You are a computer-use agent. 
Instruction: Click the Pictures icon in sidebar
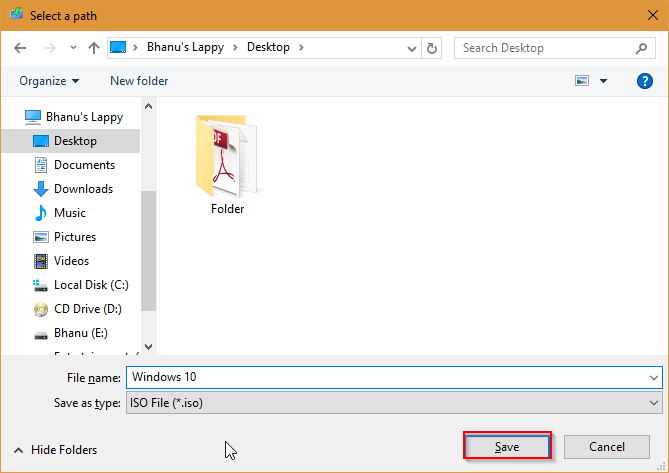click(41, 237)
